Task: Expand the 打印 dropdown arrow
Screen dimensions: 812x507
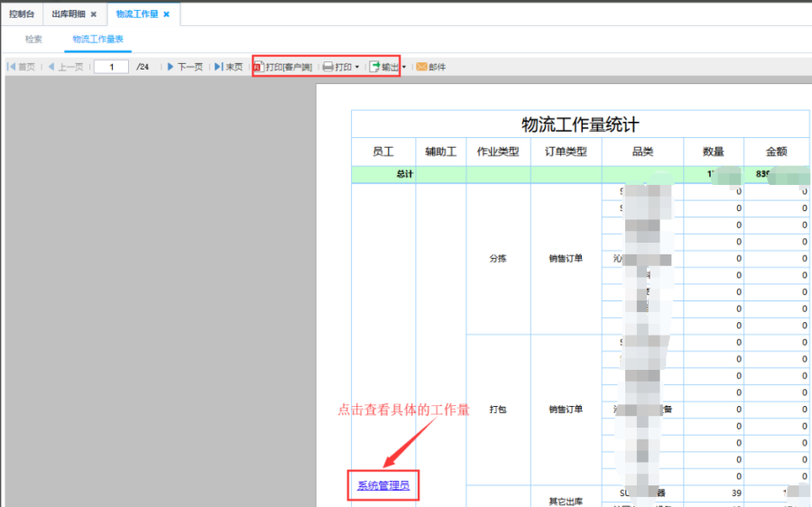Action: click(x=357, y=67)
